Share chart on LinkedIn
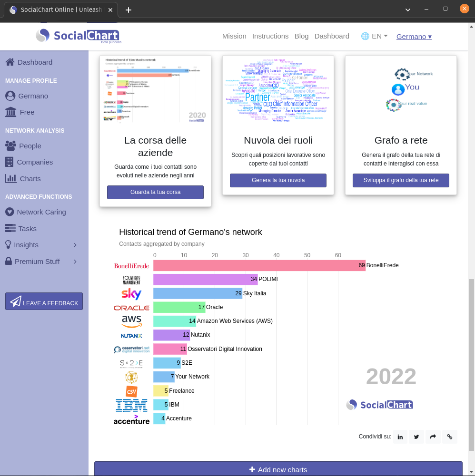 (400, 437)
